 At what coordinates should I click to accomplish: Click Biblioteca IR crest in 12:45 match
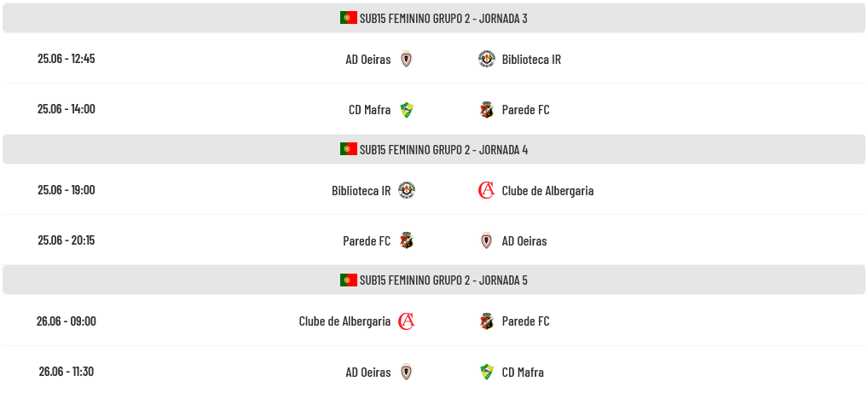click(487, 59)
